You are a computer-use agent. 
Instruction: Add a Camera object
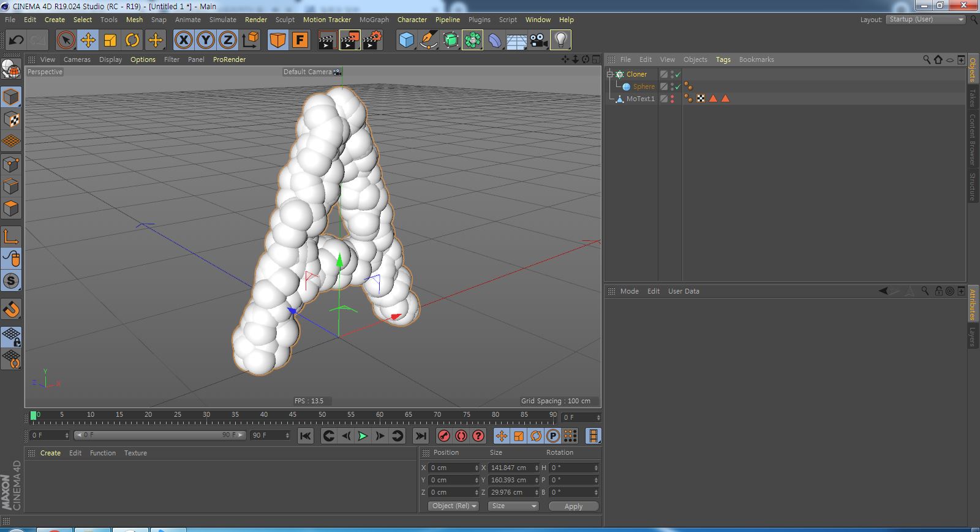pyautogui.click(x=539, y=40)
